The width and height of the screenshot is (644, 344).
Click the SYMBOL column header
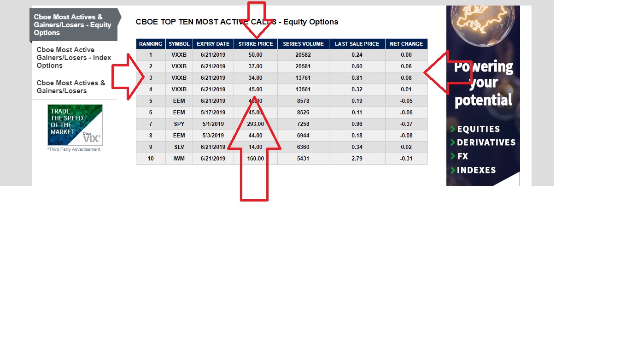pyautogui.click(x=179, y=44)
